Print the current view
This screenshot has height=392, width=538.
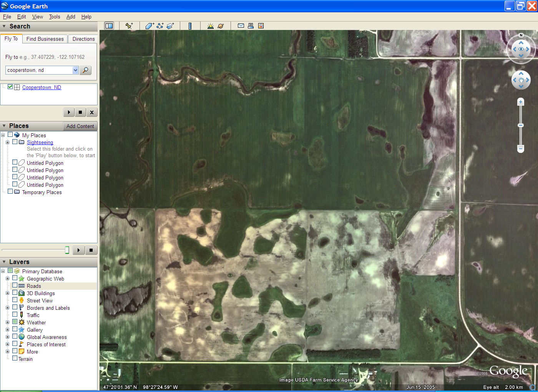click(251, 26)
